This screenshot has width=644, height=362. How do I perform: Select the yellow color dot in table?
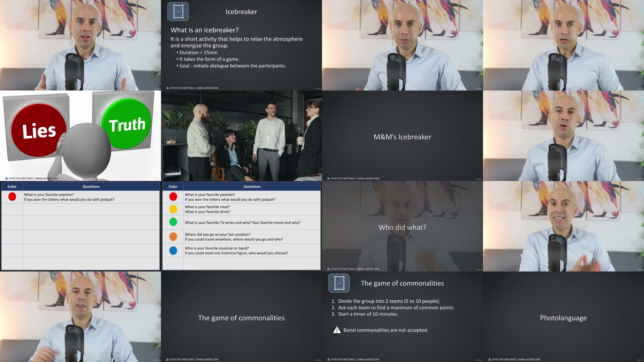(173, 209)
